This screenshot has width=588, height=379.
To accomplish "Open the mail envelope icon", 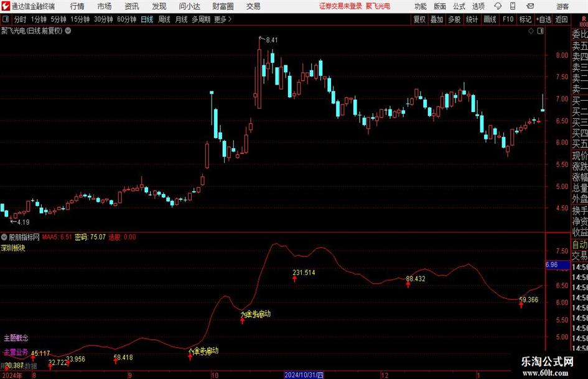I will pyautogui.click(x=530, y=6).
